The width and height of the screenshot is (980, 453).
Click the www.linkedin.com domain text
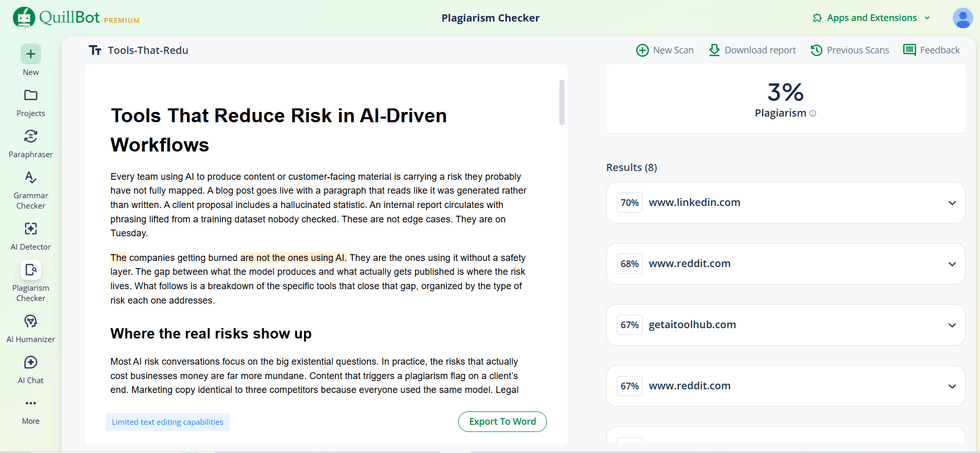695,202
